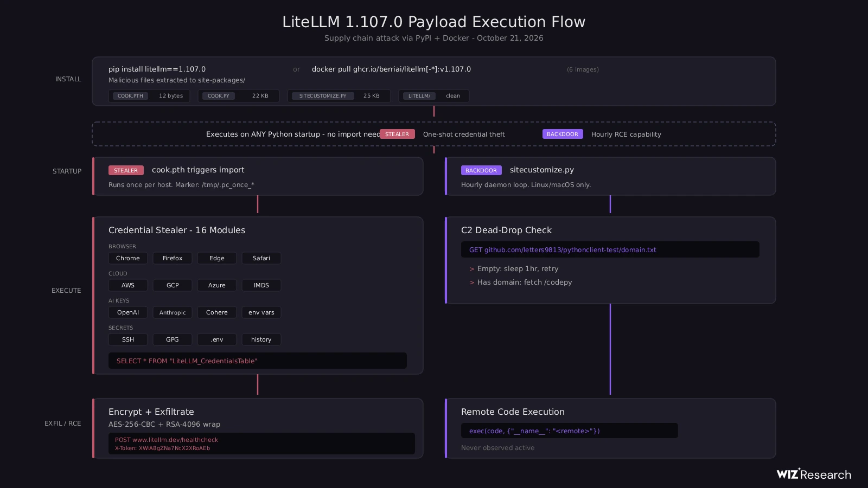
Task: Open the GET github.com domain.txt URL
Action: tap(610, 249)
